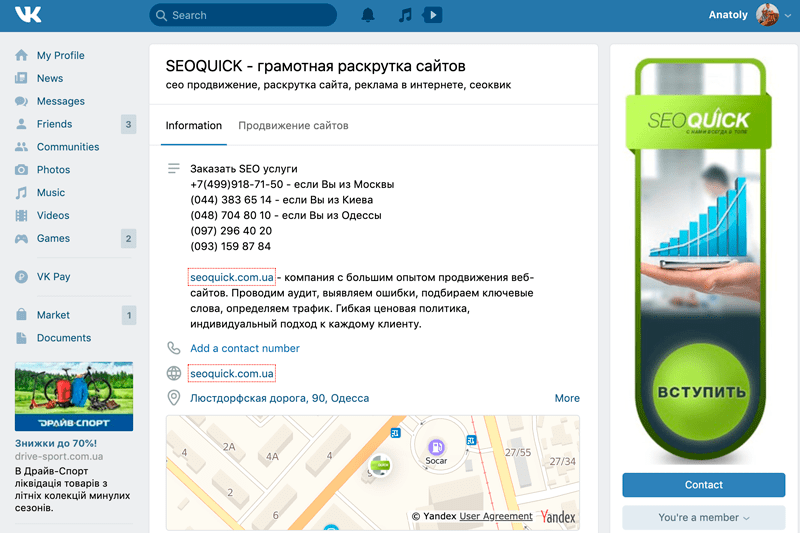Switch to the Продвижение сайтов tab
The width and height of the screenshot is (800, 533).
pos(293,125)
